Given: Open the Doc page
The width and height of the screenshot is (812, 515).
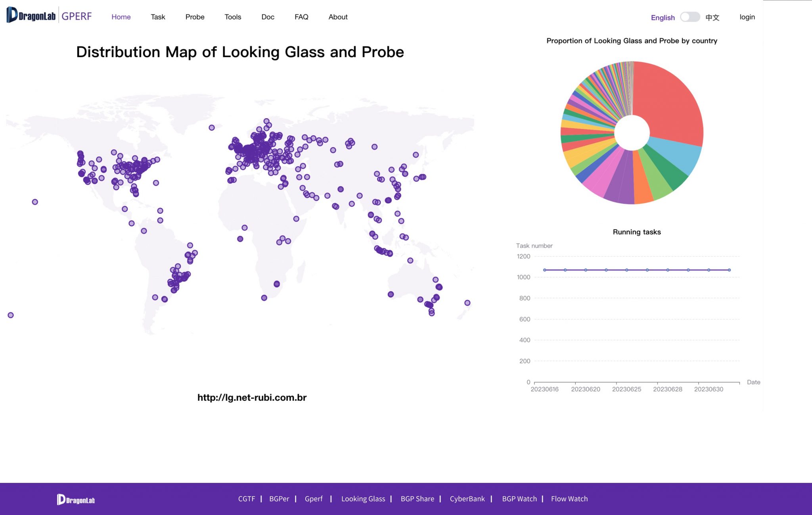Looking at the screenshot, I should pyautogui.click(x=268, y=17).
